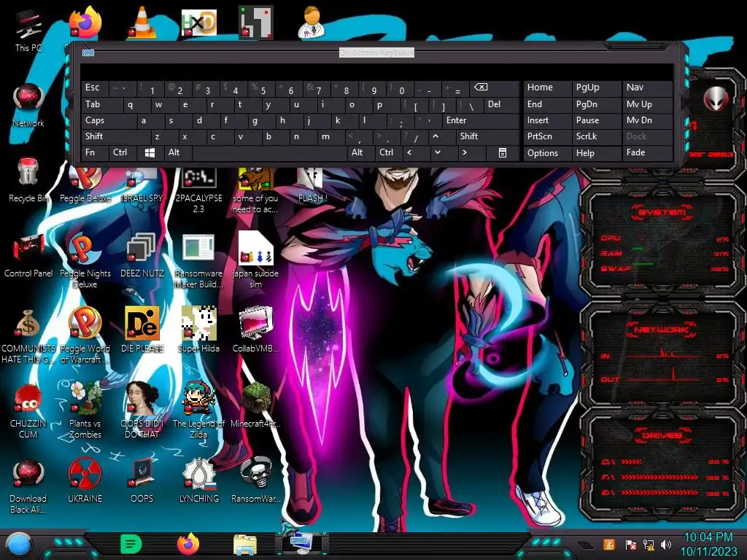This screenshot has width=747, height=560.
Task: Toggle the ScrLk key
Action: click(x=597, y=136)
